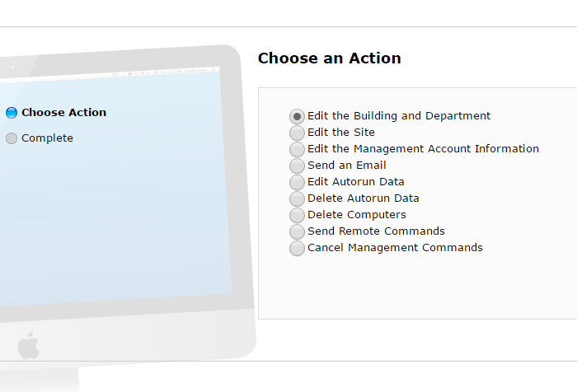Click the Delete Computers label text
577x392 pixels.
coord(357,214)
